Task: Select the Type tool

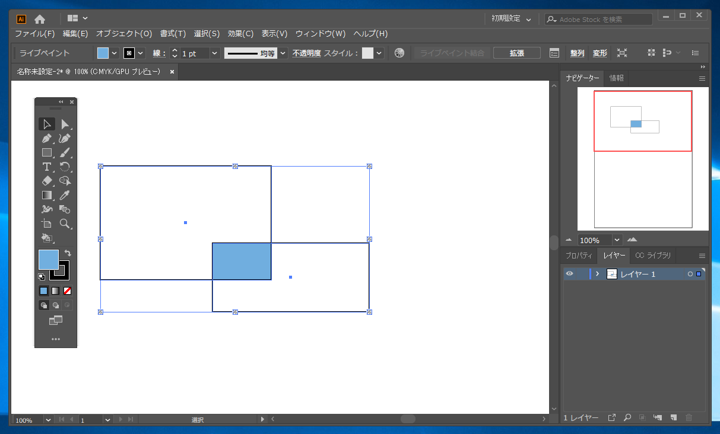Action: click(x=47, y=167)
